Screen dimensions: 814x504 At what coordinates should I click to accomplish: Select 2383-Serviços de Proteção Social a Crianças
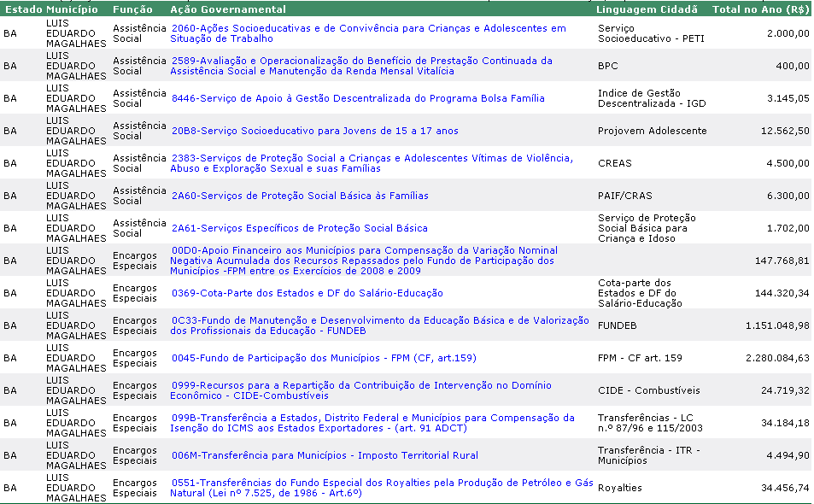tap(372, 158)
